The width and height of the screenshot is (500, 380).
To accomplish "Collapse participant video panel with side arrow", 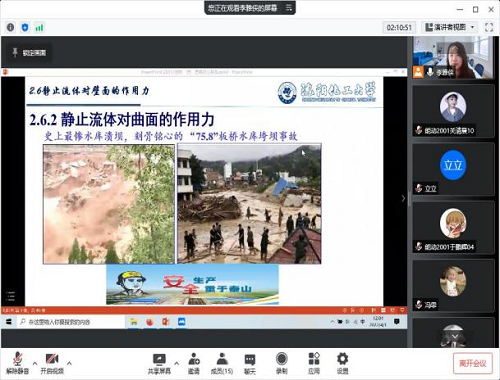I will (403, 198).
